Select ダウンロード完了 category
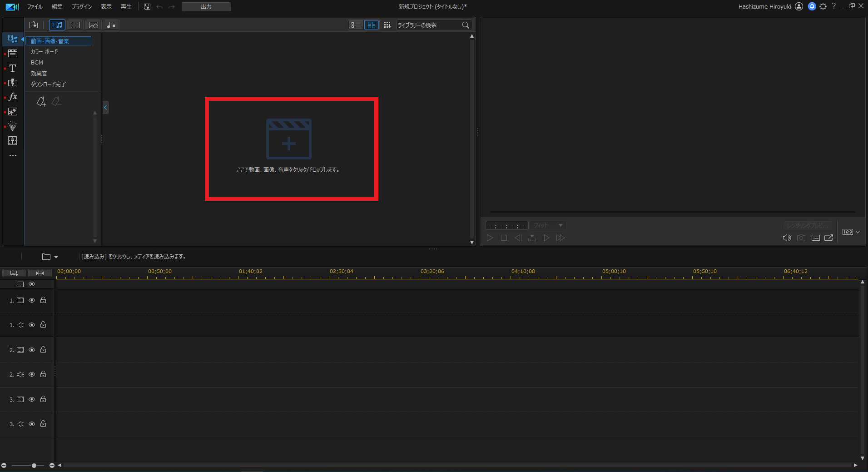 [49, 84]
